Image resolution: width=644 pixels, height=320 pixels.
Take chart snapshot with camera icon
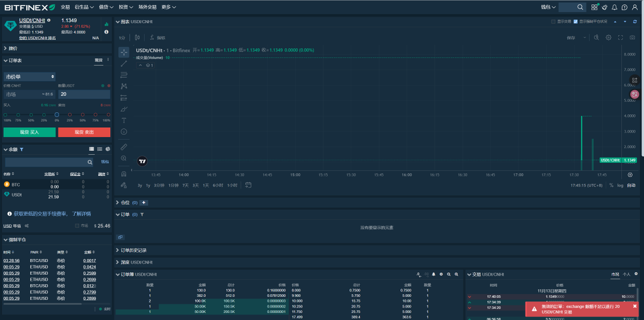click(x=633, y=38)
